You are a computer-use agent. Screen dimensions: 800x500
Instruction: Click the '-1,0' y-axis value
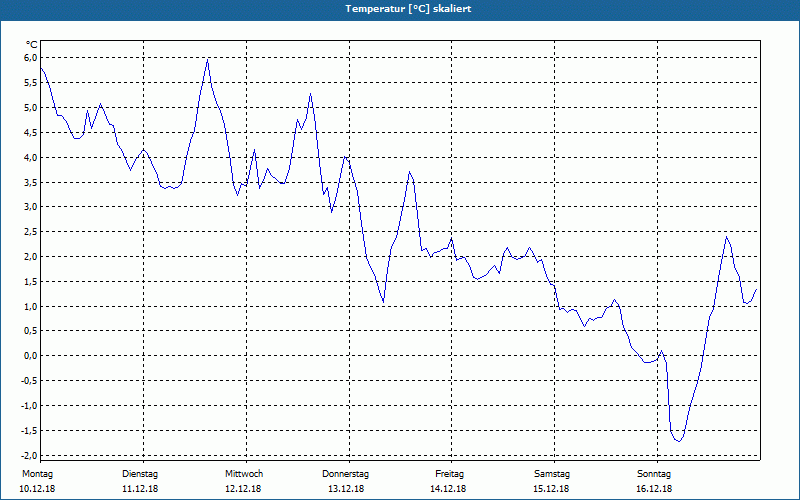pyautogui.click(x=30, y=406)
